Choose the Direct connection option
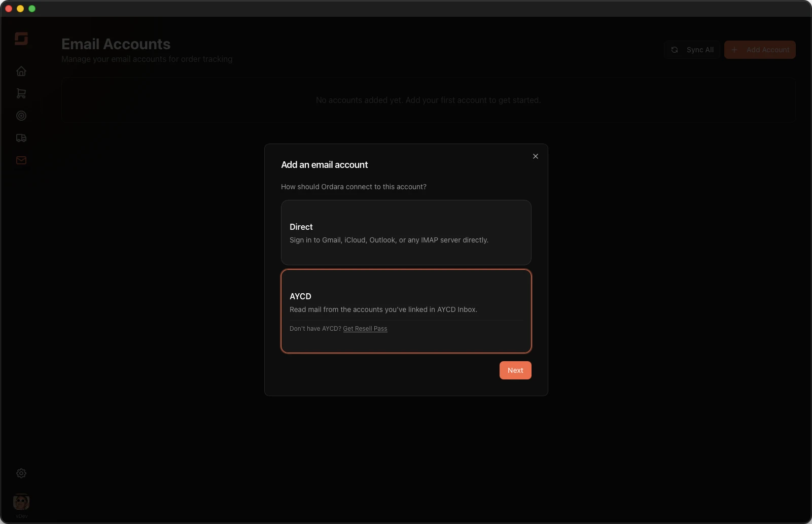 tap(406, 232)
